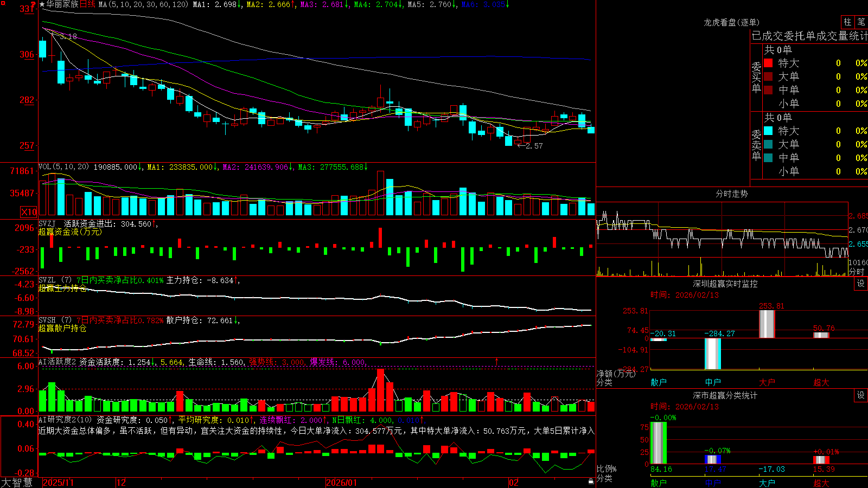The image size is (868, 488).
Task: Switch 龙虎看盘 to 柱 view
Action: (847, 22)
